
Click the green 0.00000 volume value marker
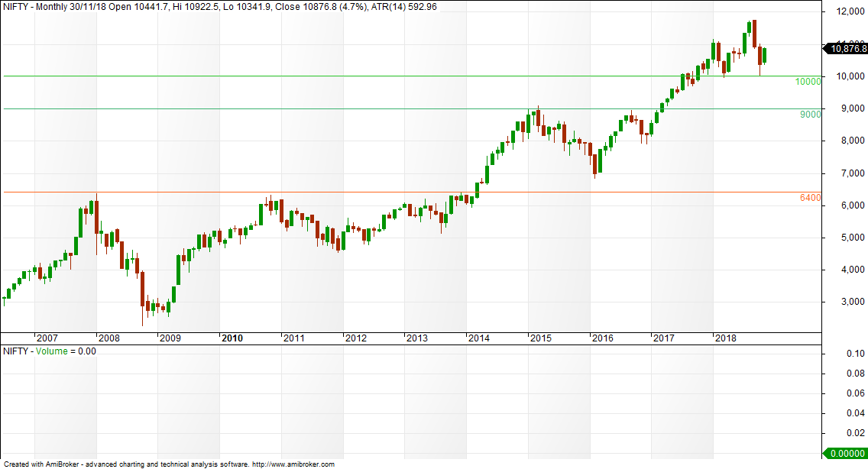845,454
